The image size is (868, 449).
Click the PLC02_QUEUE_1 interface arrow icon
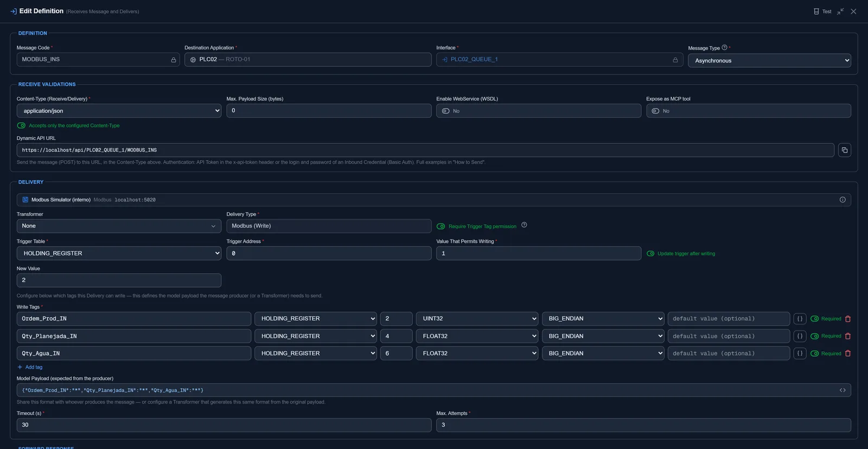[445, 60]
